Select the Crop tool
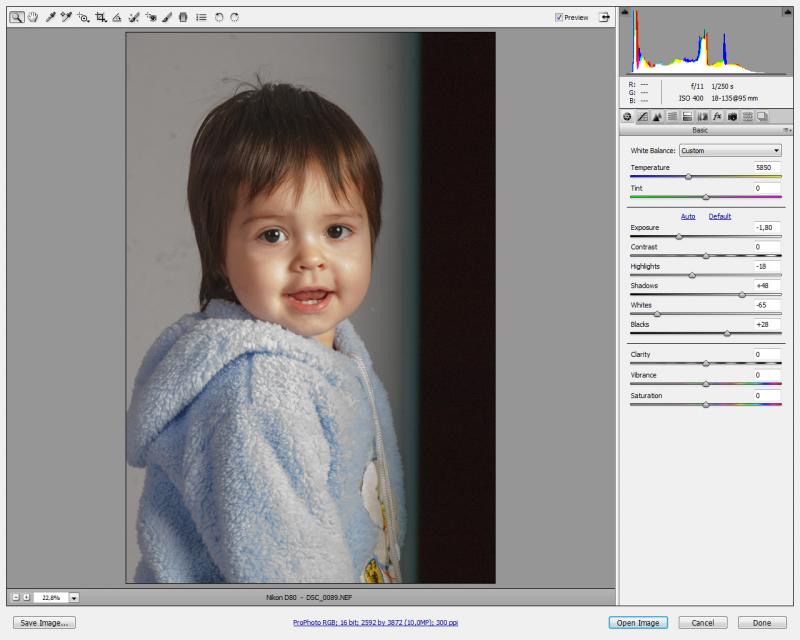The height and width of the screenshot is (640, 800). click(x=101, y=17)
